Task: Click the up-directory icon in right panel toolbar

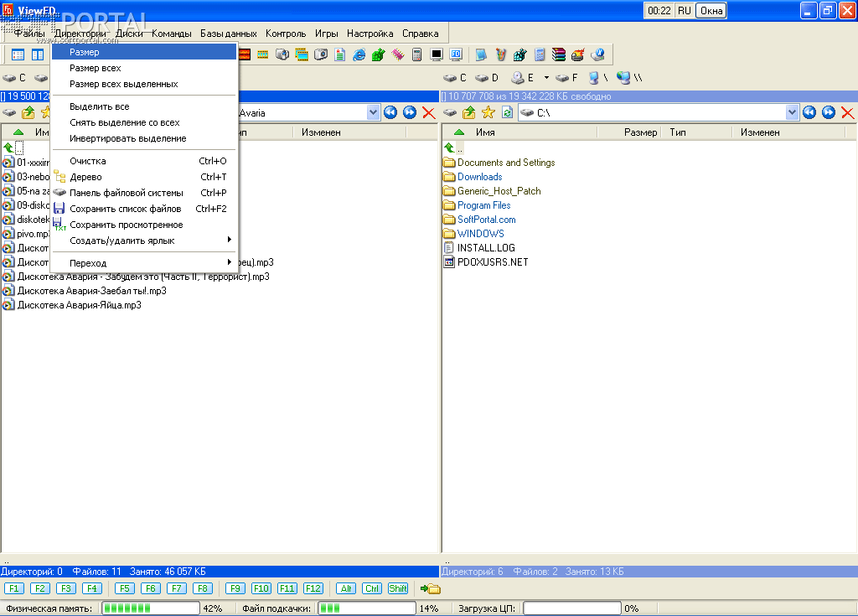Action: pyautogui.click(x=469, y=113)
